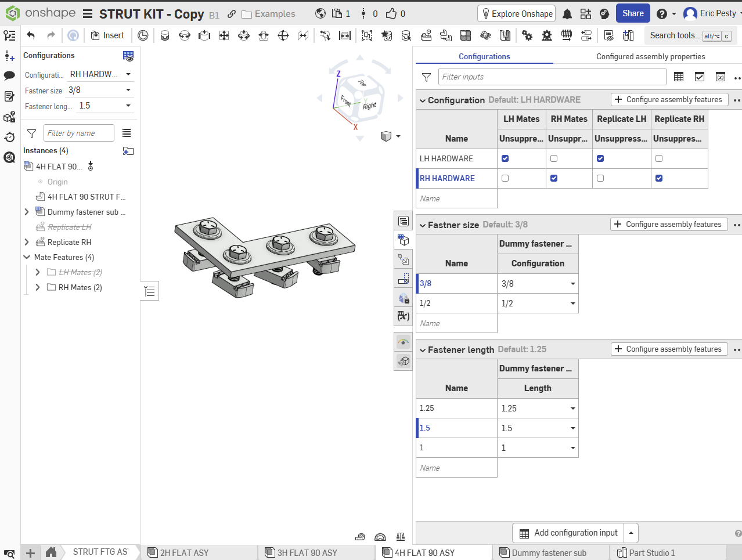Open the Configuration dropdown showing RH HARDW...
742x560 pixels.
100,74
